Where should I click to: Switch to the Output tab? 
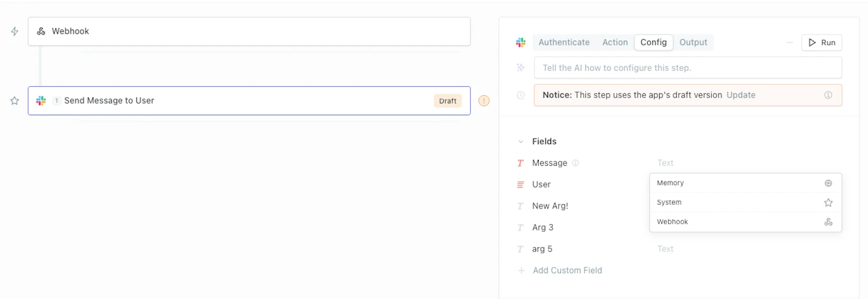click(x=693, y=42)
